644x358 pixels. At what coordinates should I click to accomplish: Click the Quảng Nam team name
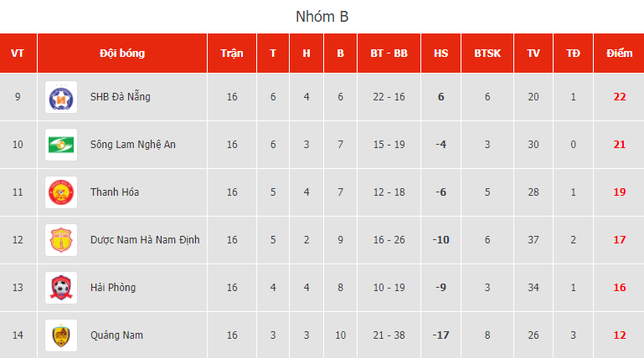coord(116,335)
